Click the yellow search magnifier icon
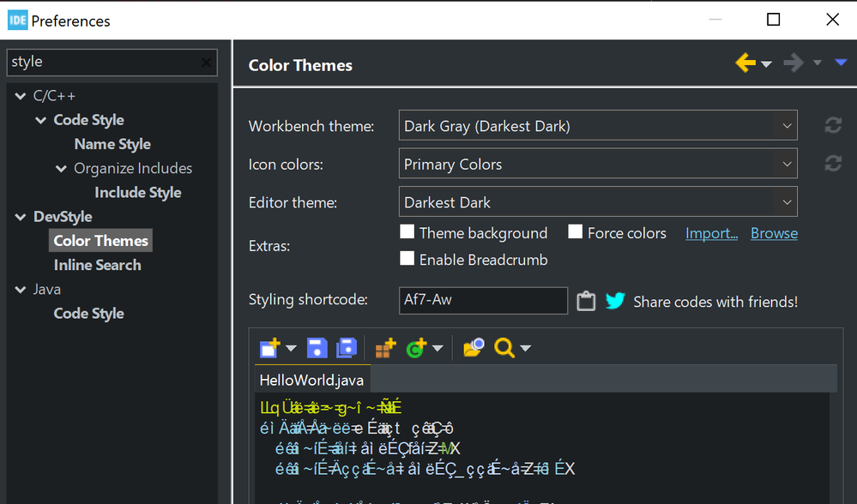Screen dimensions: 857x504 (x=504, y=348)
